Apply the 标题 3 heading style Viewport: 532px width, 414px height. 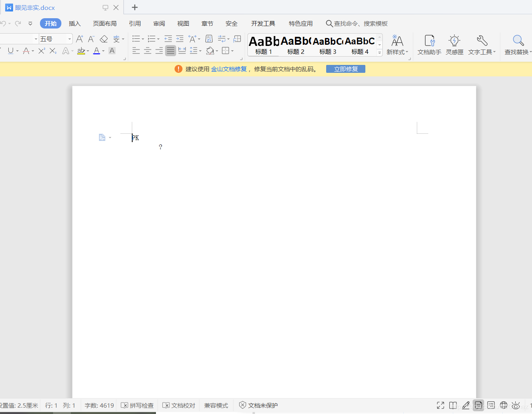click(328, 45)
